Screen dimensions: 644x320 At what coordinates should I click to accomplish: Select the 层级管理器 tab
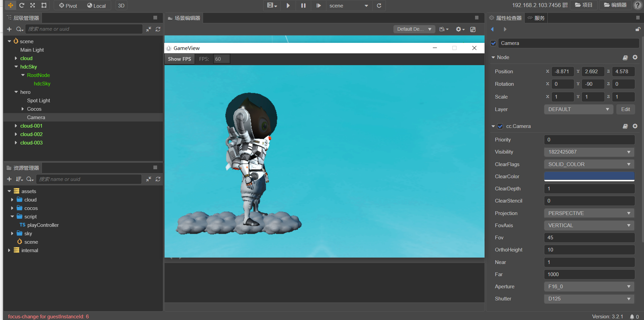[x=23, y=18]
